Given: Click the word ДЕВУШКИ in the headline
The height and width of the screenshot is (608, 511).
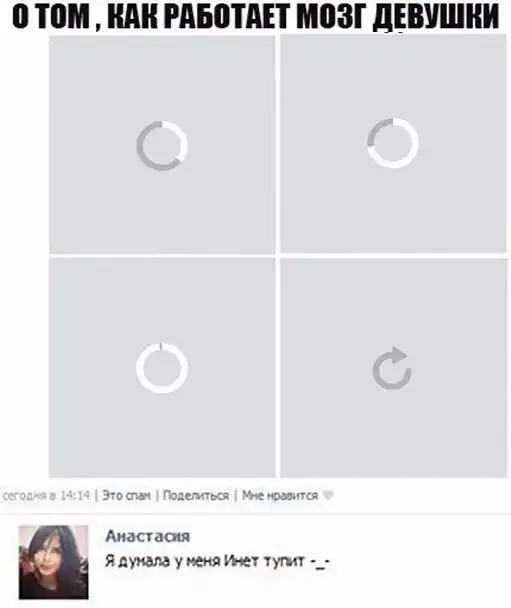Looking at the screenshot, I should coord(436,19).
